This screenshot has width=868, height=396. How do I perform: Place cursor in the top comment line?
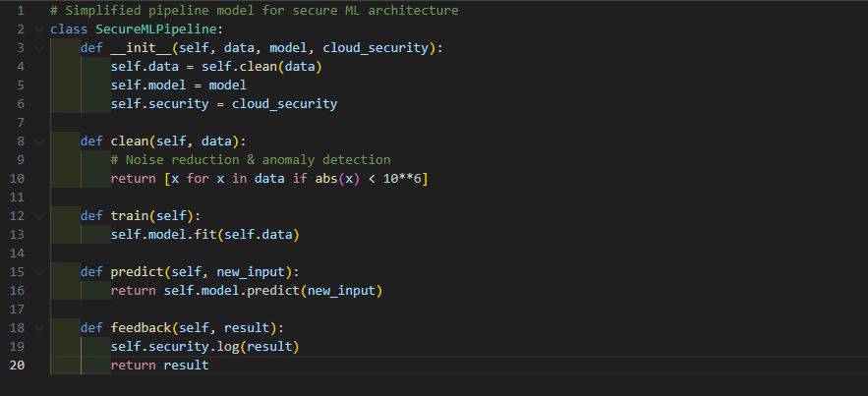[x=254, y=11]
